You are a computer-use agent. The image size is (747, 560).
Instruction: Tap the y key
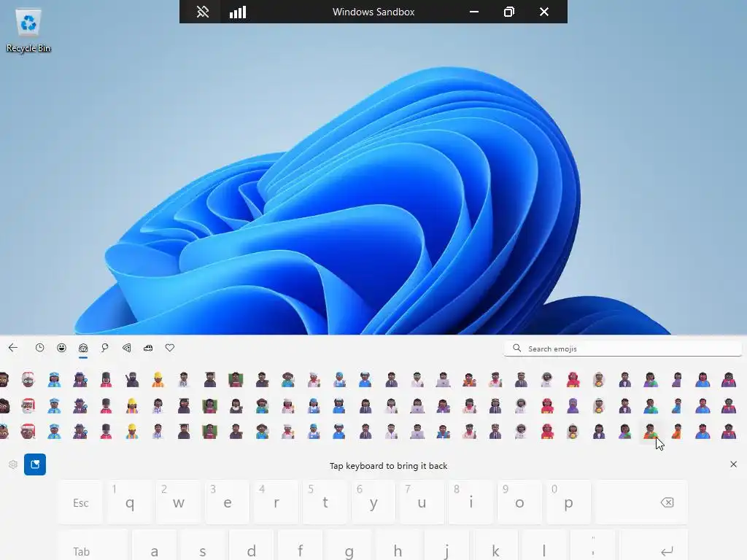[373, 503]
